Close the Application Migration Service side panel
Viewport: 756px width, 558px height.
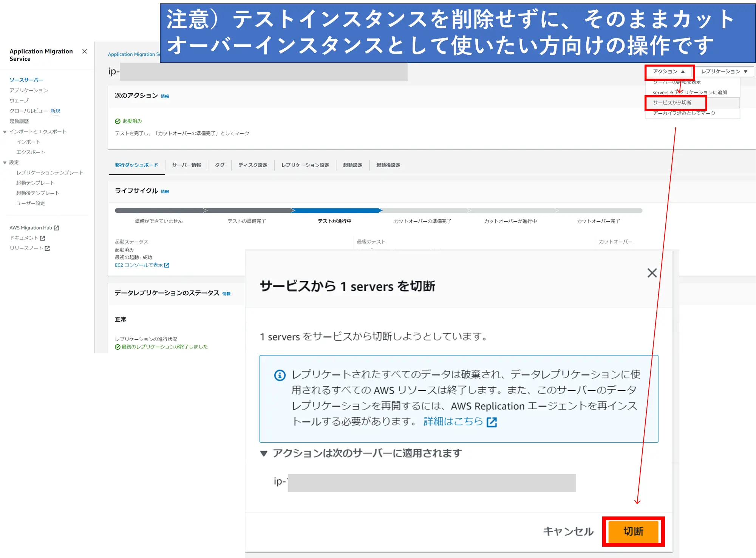click(x=85, y=51)
